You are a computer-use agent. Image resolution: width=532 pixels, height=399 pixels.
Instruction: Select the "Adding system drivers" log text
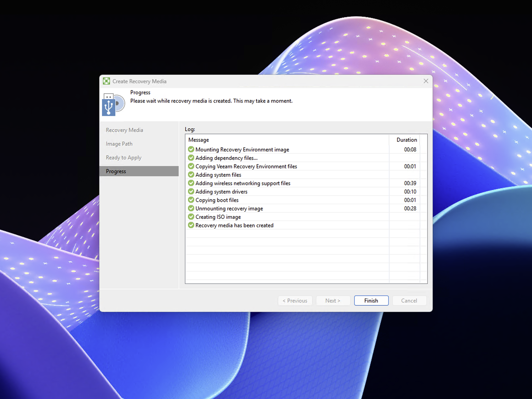221,192
